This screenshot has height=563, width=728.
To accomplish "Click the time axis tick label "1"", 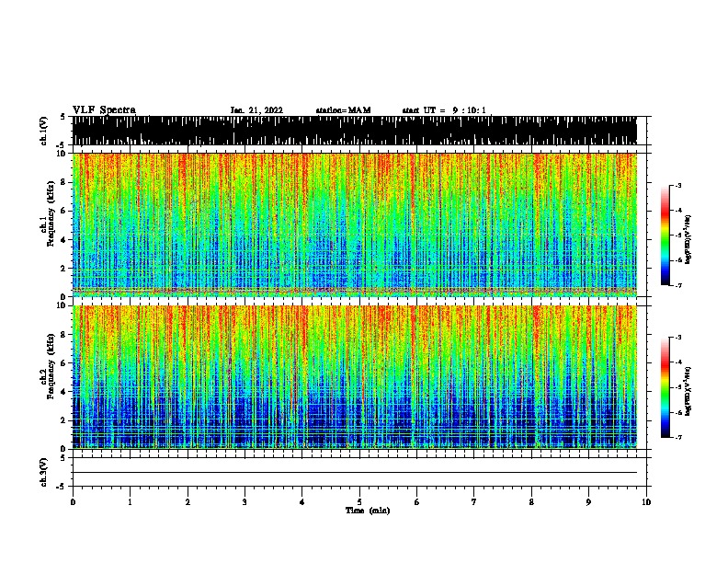I will point(130,502).
